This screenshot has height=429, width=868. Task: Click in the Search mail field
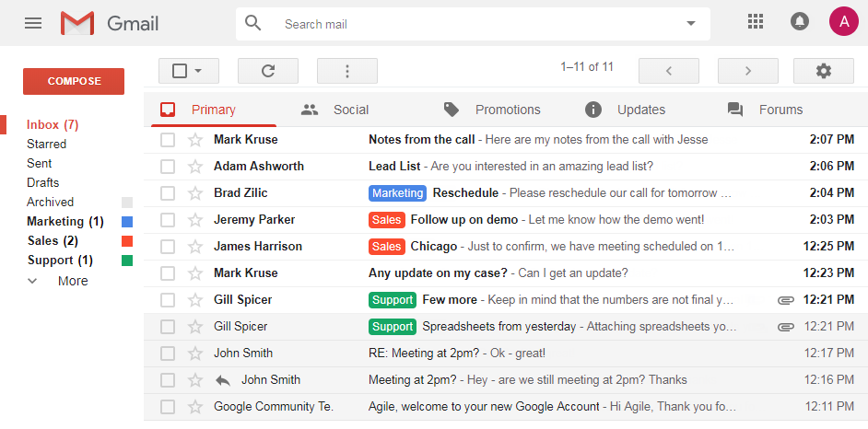coord(473,24)
